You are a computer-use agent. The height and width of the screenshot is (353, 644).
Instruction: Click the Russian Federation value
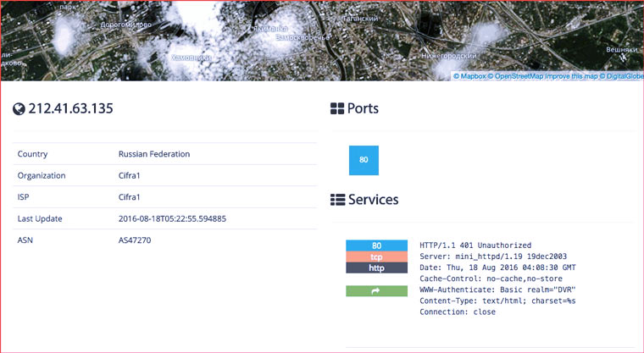(x=154, y=154)
